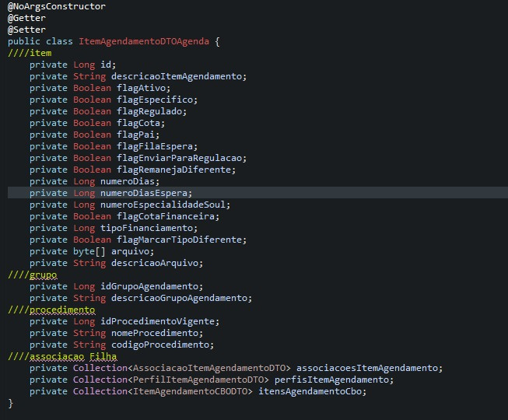The image size is (508, 420).
Task: Click the @Setter annotation
Action: (x=26, y=30)
